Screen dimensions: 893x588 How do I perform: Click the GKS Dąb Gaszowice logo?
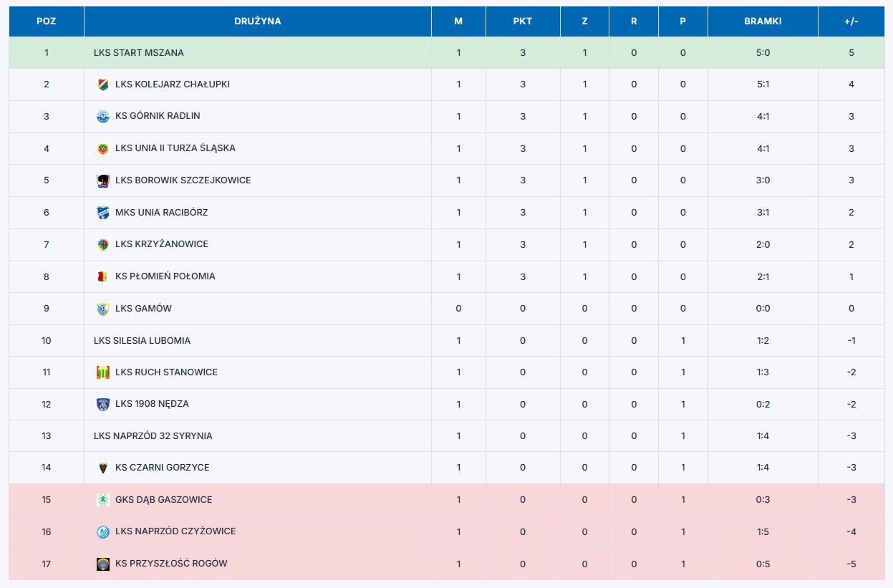103,500
